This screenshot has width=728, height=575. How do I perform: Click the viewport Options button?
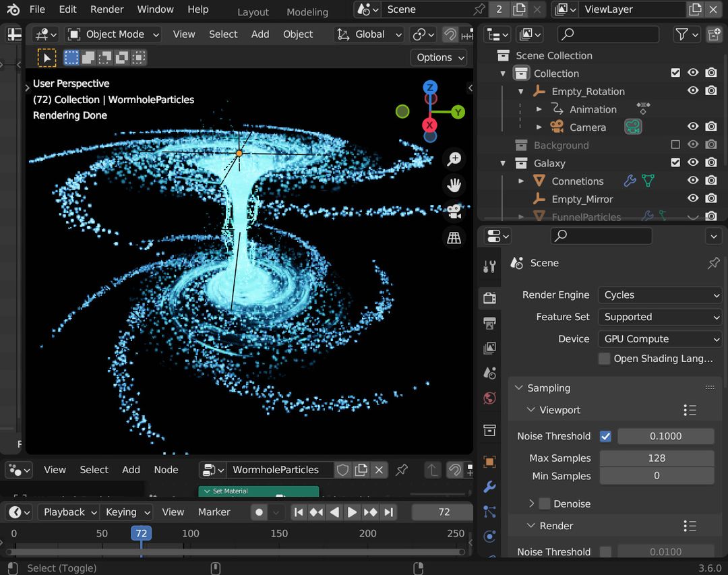(x=440, y=57)
